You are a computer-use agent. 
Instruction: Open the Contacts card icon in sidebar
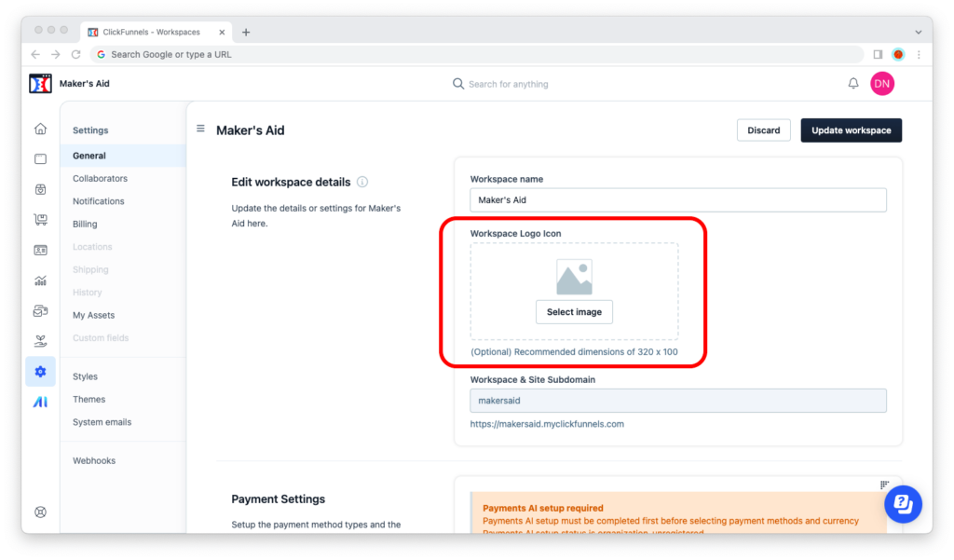(40, 250)
